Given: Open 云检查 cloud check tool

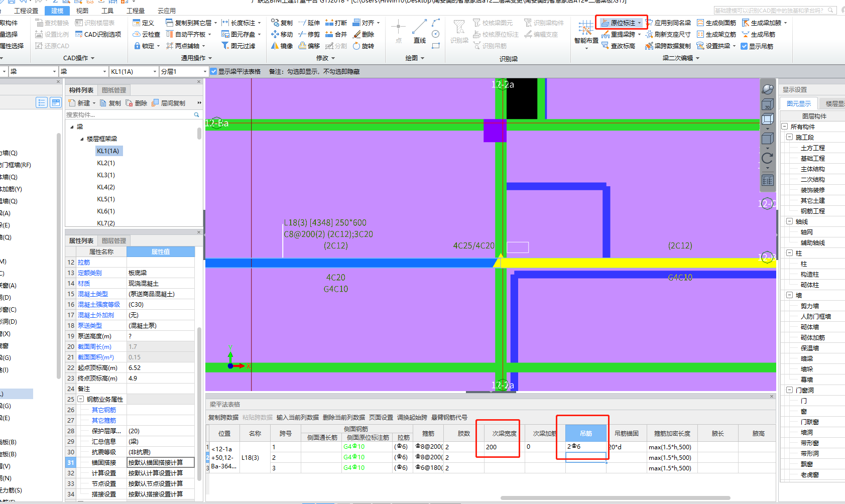Looking at the screenshot, I should pyautogui.click(x=146, y=34).
